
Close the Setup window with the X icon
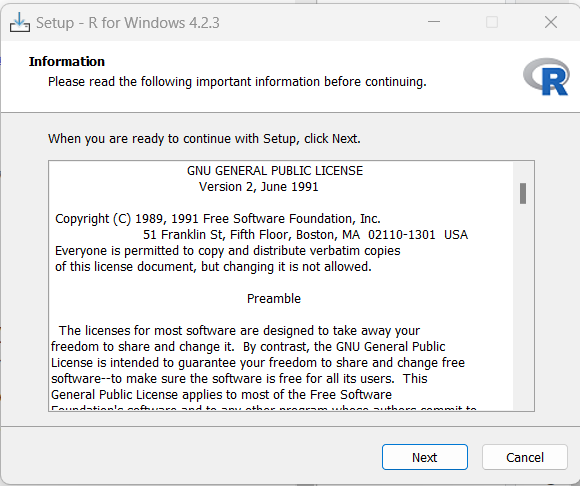pyautogui.click(x=551, y=22)
